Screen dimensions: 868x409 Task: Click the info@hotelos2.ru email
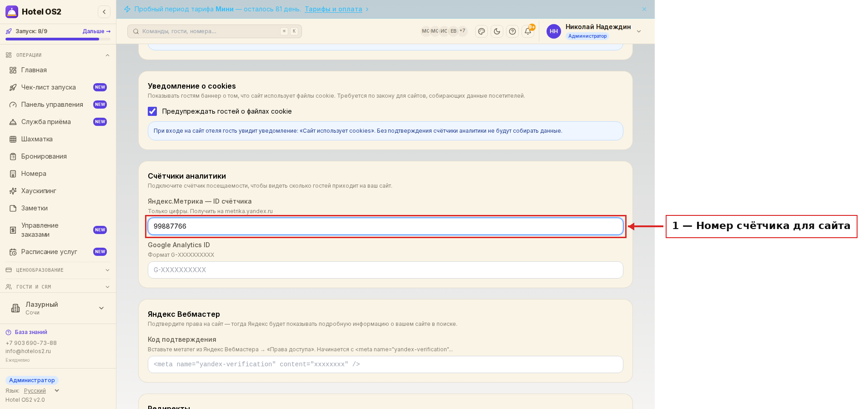(28, 351)
